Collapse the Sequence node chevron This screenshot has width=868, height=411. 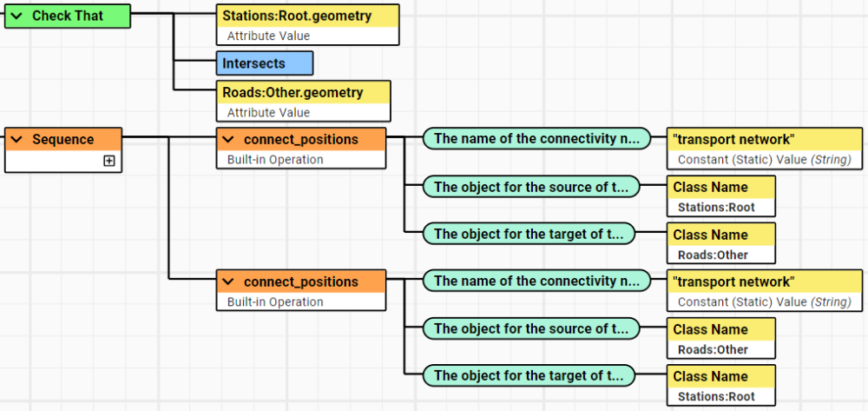(16, 140)
